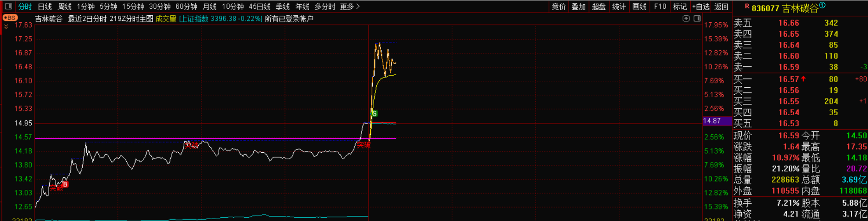
Task: Open the F10 company info button
Action: tap(660, 6)
